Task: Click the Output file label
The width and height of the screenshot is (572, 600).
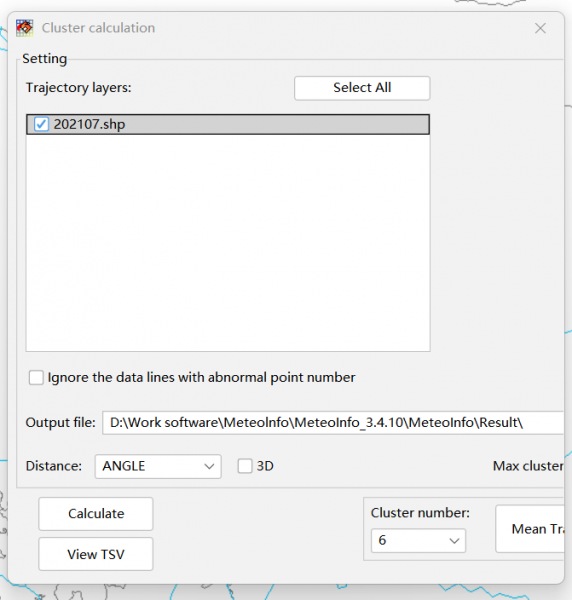Action: pos(60,422)
